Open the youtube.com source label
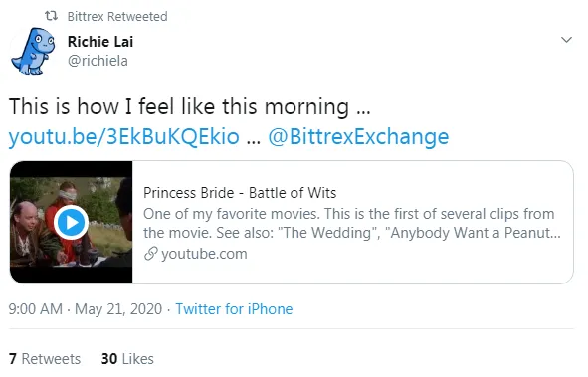 pos(204,254)
